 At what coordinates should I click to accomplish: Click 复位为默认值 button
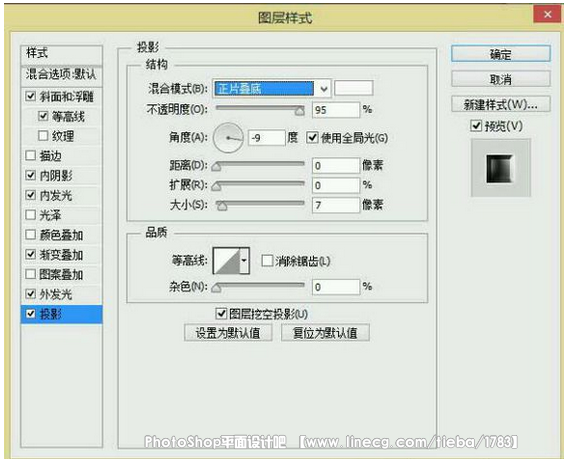pos(325,333)
